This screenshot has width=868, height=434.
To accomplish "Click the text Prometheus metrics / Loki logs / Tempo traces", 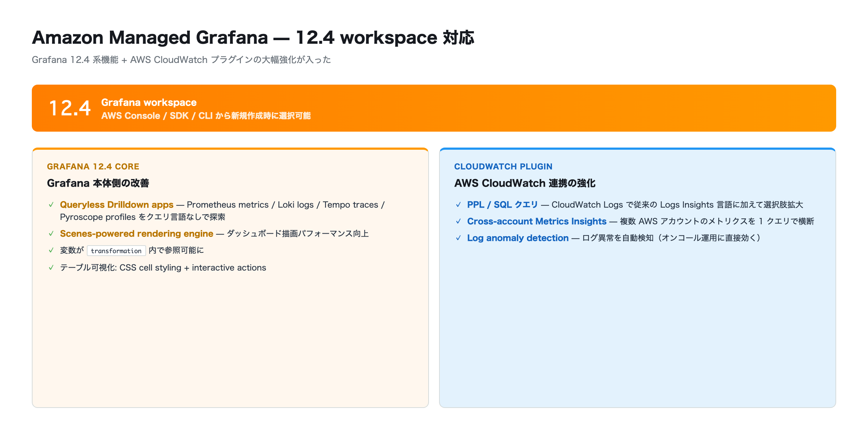I will click(282, 205).
